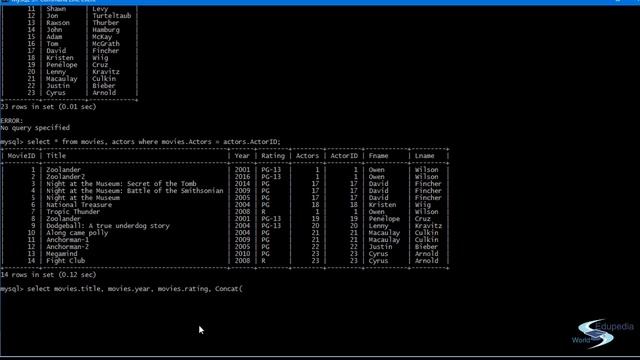Click the ActorID column header
The height and width of the screenshot is (360, 640).
pyautogui.click(x=344, y=156)
